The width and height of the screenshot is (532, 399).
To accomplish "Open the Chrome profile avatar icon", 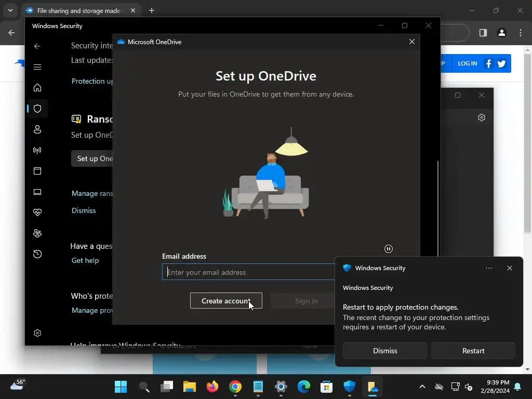I will coord(502,33).
